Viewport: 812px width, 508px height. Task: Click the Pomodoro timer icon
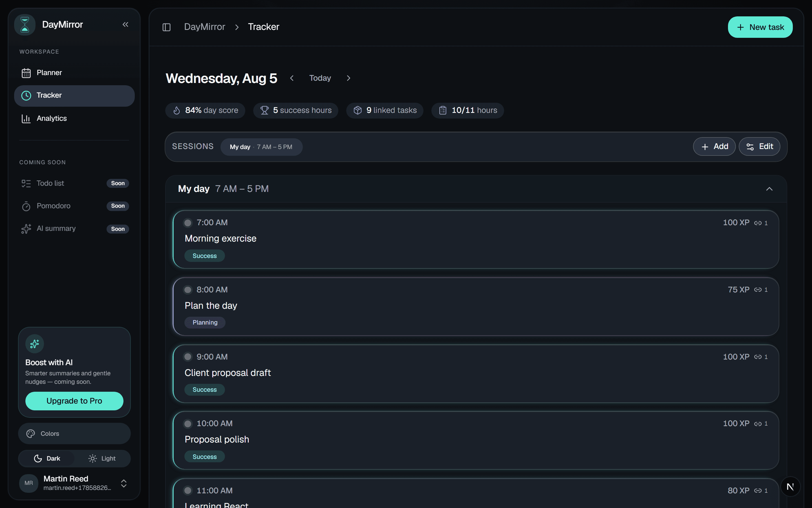point(26,206)
